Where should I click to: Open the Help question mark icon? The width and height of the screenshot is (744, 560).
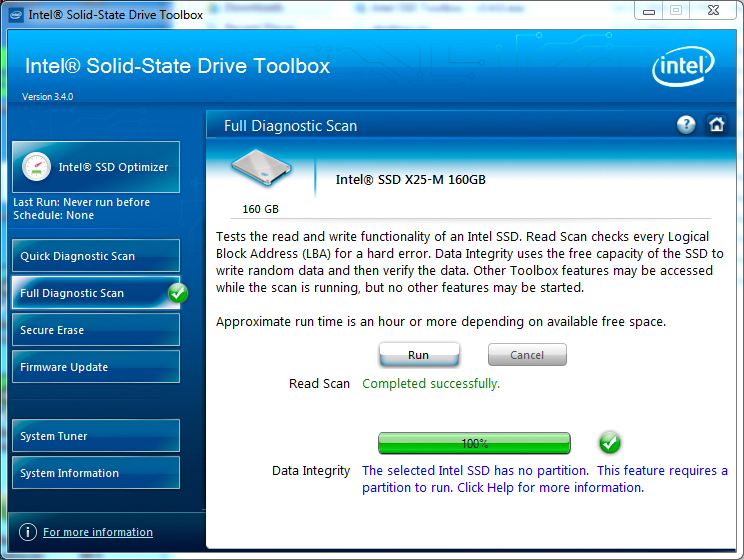tap(686, 125)
